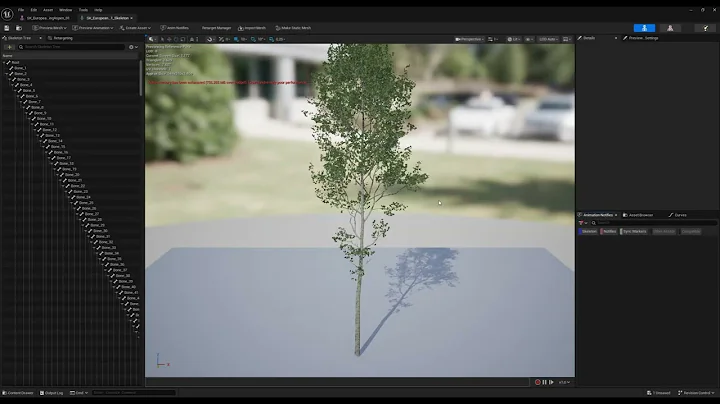
Task: Open the Preview Animation dropdown
Action: tap(93, 28)
